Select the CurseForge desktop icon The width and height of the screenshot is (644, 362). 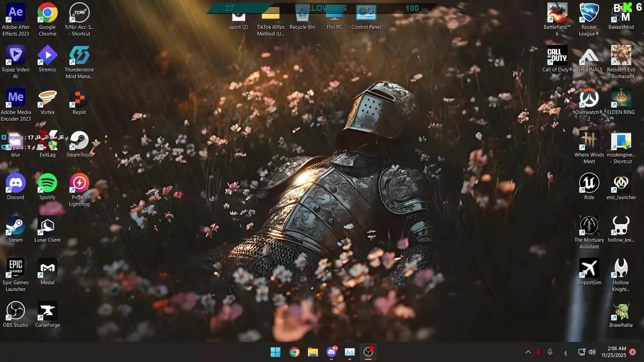[x=47, y=315]
